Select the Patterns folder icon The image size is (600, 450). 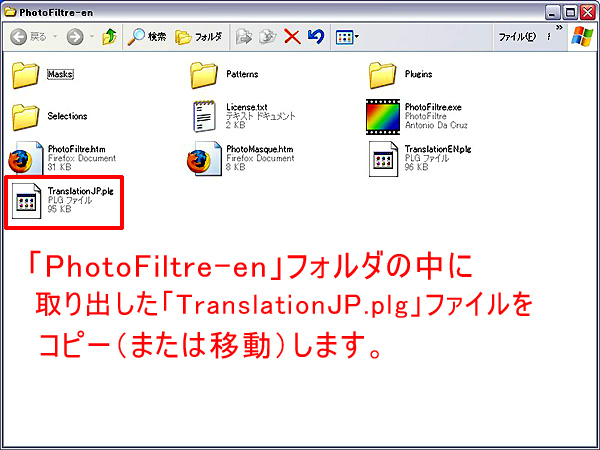pyautogui.click(x=204, y=75)
